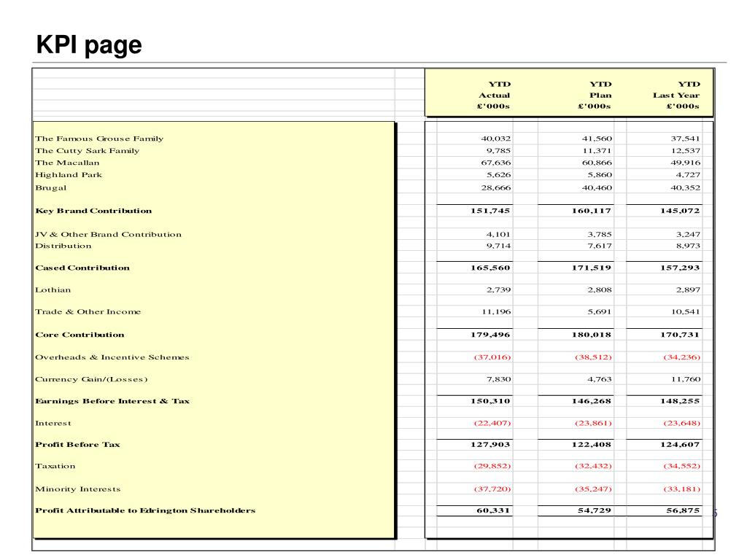
Task: Click Brugal plan value 40,460
Action: pyautogui.click(x=597, y=187)
